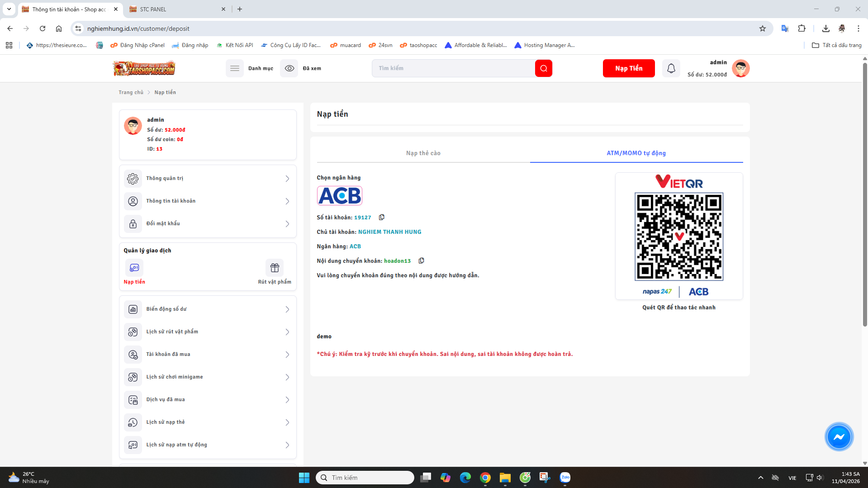Image resolution: width=868 pixels, height=488 pixels.
Task: Click the Đã xem eye icon
Action: [289, 68]
